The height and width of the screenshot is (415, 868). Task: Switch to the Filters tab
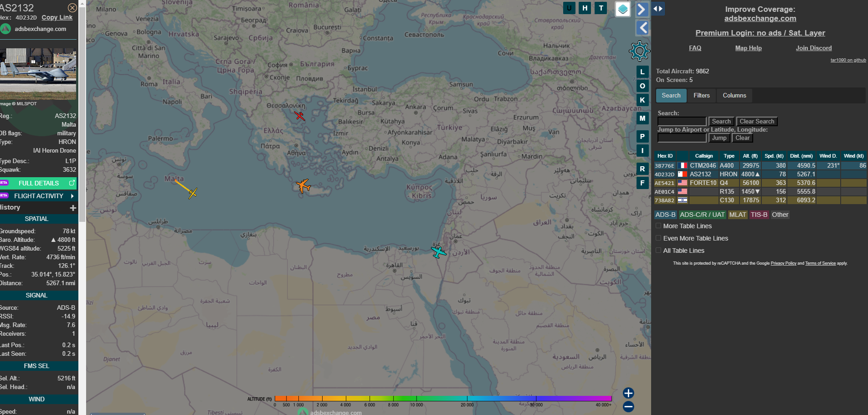coord(701,96)
